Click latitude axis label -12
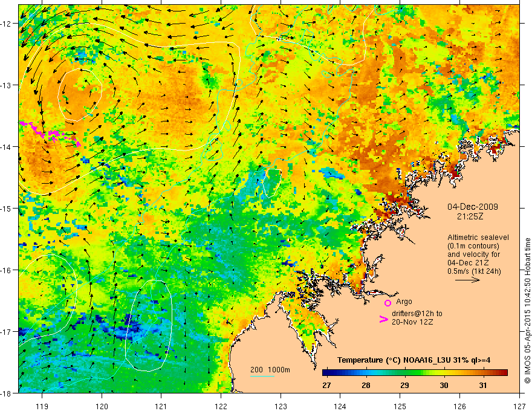The width and height of the screenshot is (532, 411). [x=6, y=24]
